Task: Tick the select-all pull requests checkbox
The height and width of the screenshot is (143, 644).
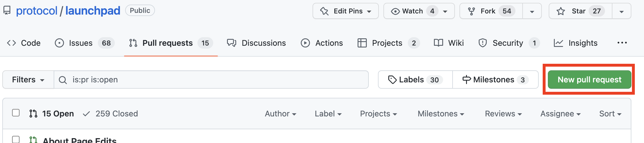Action: (16, 113)
